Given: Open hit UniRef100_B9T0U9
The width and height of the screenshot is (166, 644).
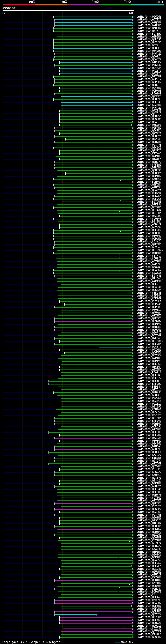Looking at the screenshot, I should coord(149,77).
